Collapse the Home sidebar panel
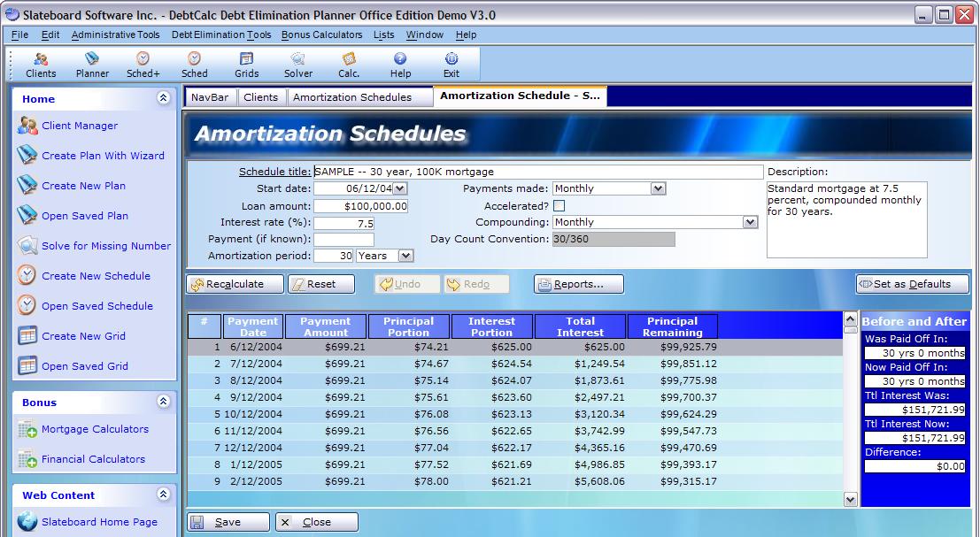This screenshot has width=980, height=537. pos(163,98)
